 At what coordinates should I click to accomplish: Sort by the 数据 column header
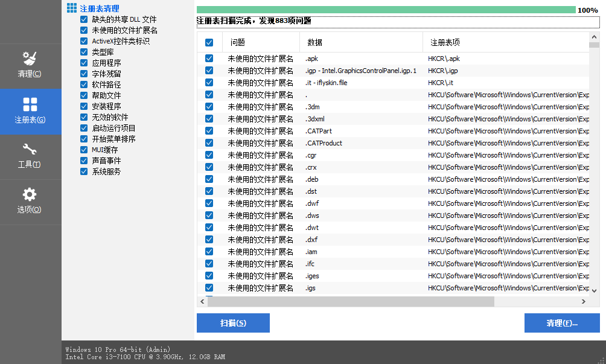[314, 43]
